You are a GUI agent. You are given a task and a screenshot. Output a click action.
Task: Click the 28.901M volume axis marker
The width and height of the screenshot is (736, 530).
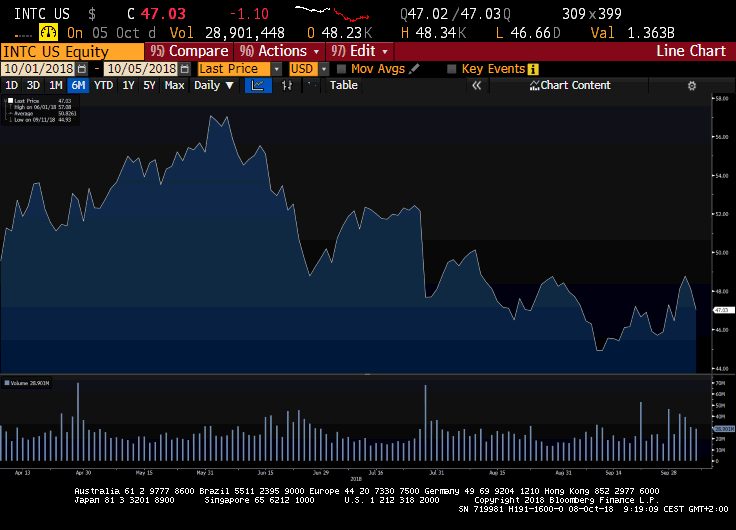click(724, 429)
